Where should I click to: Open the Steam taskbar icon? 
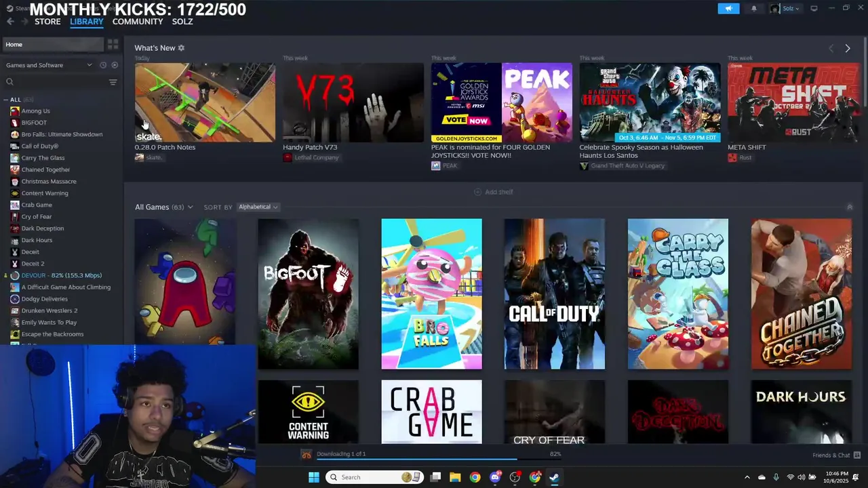point(554,477)
